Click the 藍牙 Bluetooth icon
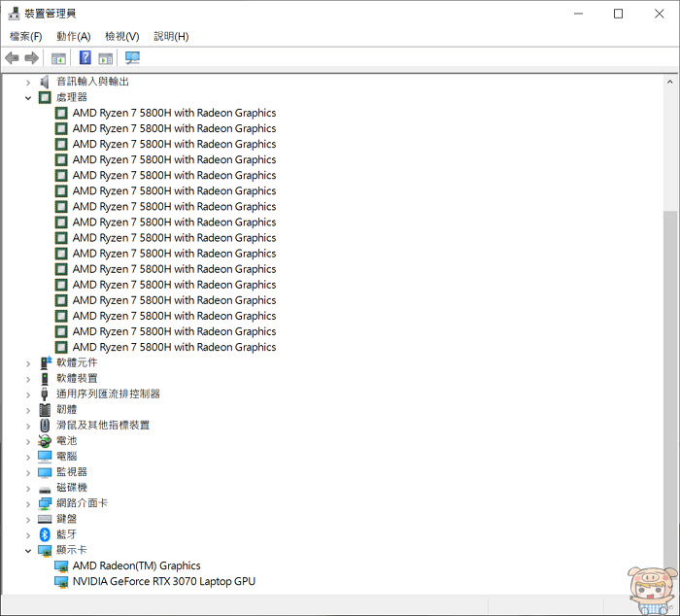 pyautogui.click(x=45, y=534)
